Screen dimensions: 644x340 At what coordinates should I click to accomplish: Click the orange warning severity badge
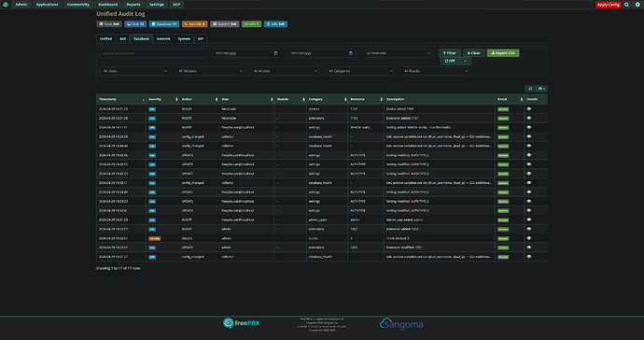[x=154, y=238]
